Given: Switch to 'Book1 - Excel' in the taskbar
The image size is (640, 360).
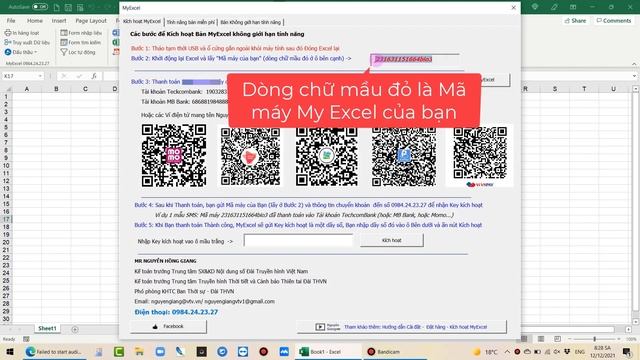Looking at the screenshot, I should (327, 351).
